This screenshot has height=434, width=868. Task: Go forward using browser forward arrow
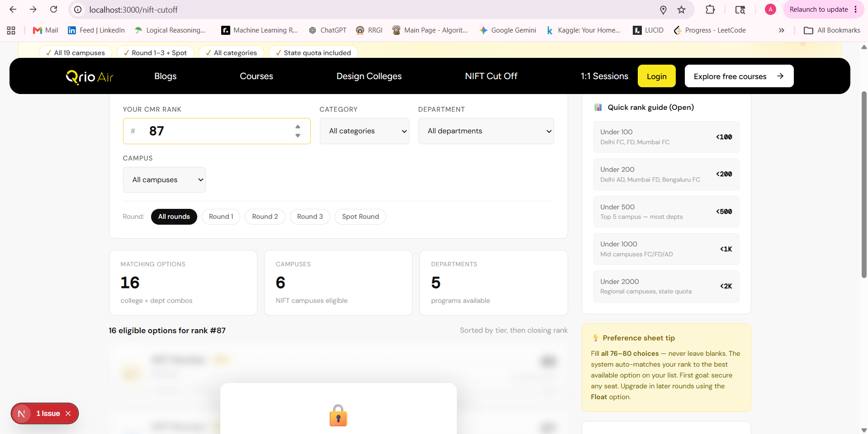point(33,9)
